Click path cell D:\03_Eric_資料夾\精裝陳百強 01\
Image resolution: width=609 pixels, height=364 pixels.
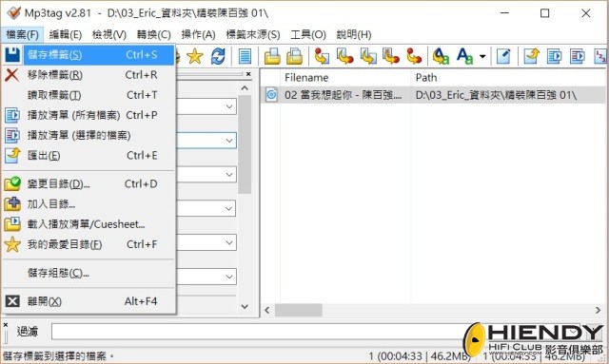496,95
